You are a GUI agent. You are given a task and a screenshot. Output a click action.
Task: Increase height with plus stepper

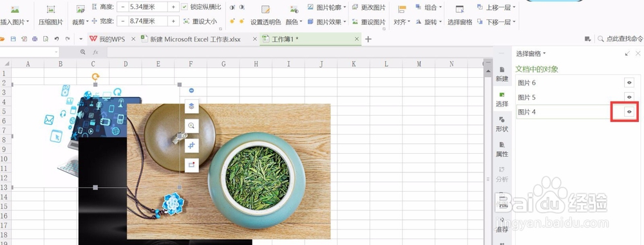[173, 6]
